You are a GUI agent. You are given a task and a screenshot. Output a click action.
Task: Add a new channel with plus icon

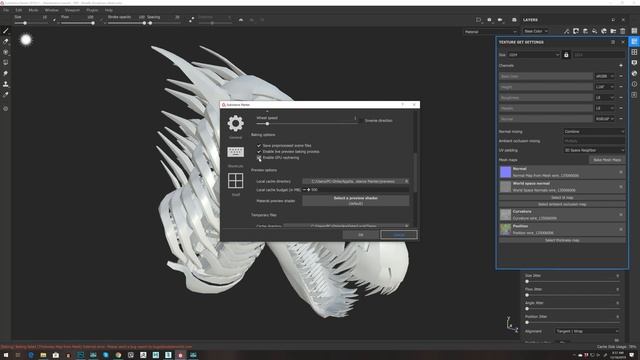(x=621, y=65)
